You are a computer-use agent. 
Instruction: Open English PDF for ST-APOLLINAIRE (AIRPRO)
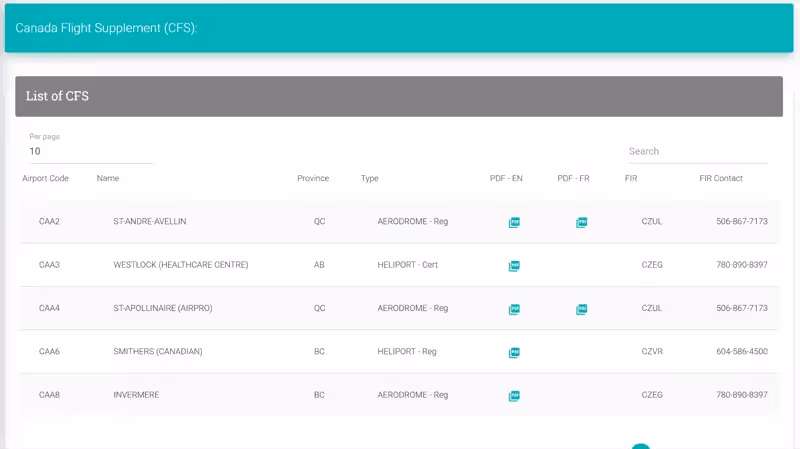pos(514,309)
